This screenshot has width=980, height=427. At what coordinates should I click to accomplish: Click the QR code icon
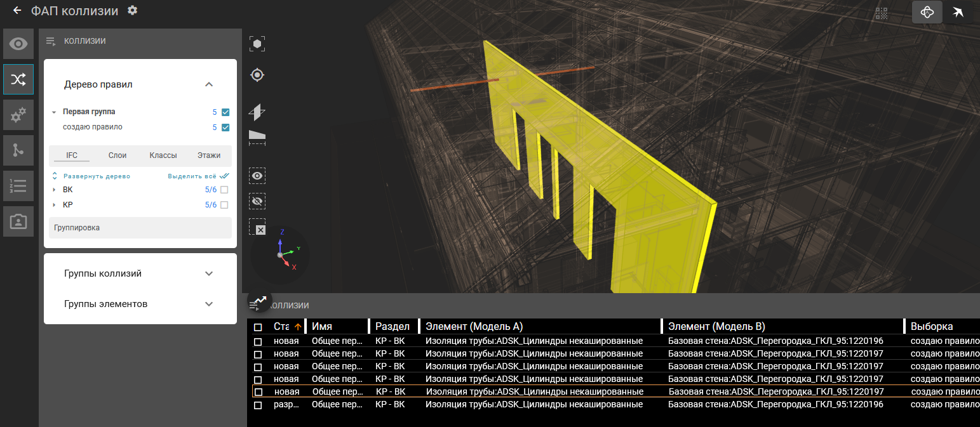(882, 13)
